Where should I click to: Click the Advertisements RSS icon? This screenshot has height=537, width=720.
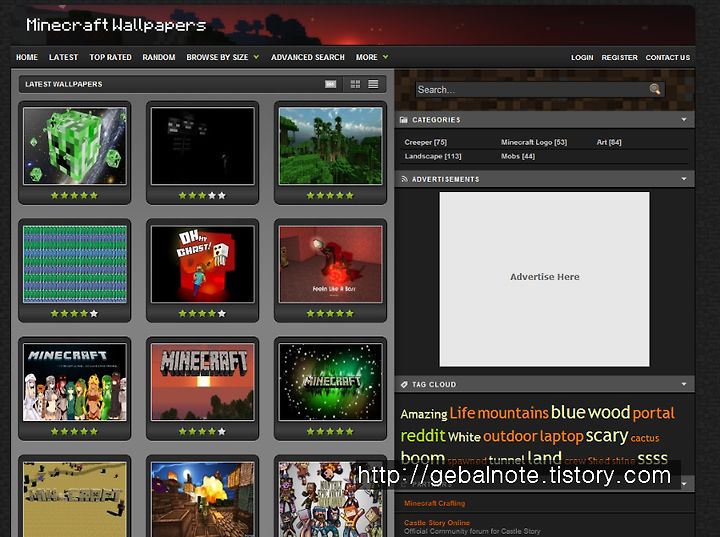(x=404, y=179)
